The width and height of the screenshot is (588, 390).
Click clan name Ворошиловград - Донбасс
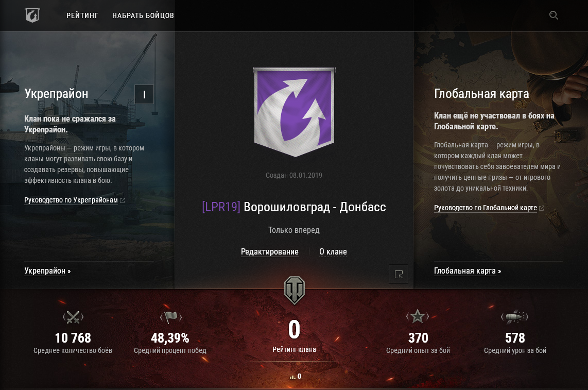[315, 207]
